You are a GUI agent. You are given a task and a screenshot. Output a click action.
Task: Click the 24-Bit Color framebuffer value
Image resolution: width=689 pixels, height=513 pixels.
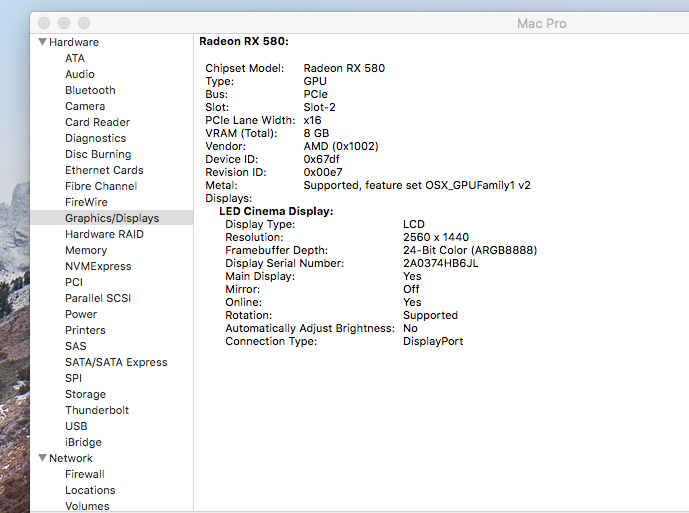[x=470, y=250]
